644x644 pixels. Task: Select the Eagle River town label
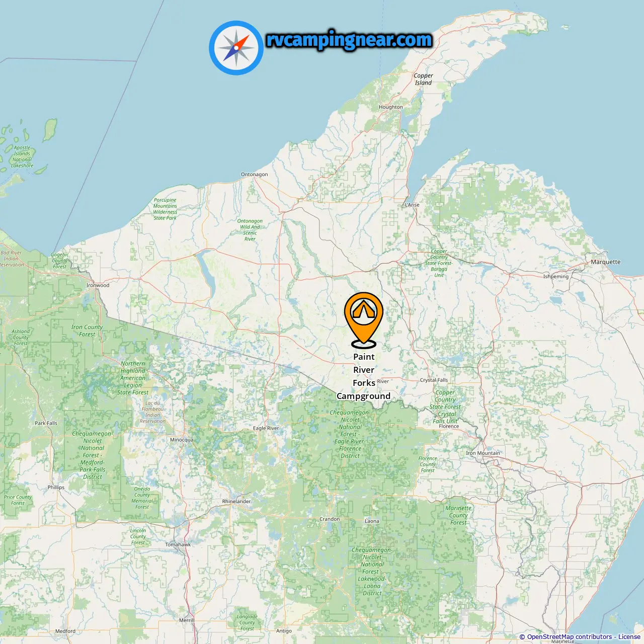pos(266,428)
